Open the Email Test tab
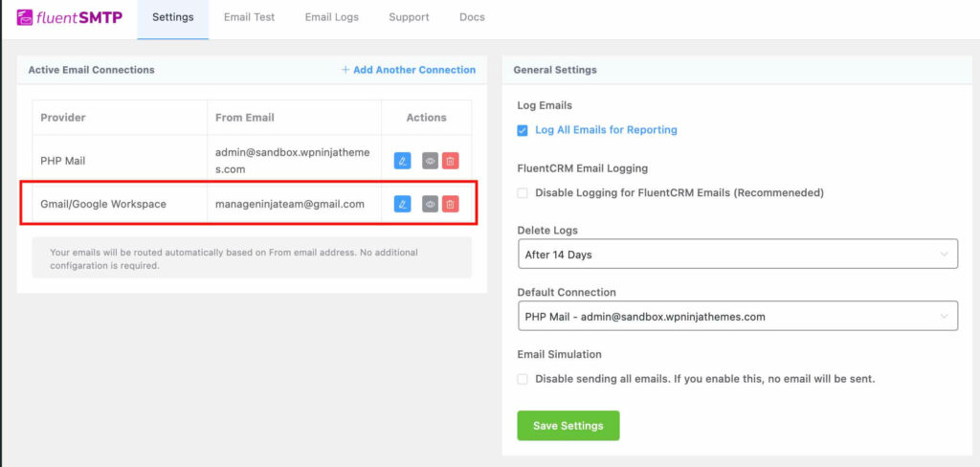980x467 pixels. click(x=250, y=17)
